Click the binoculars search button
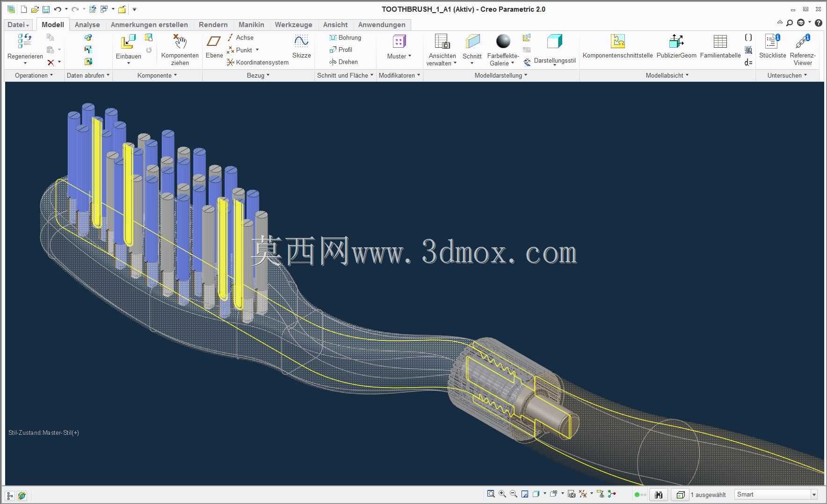This screenshot has height=504, width=827. (659, 495)
